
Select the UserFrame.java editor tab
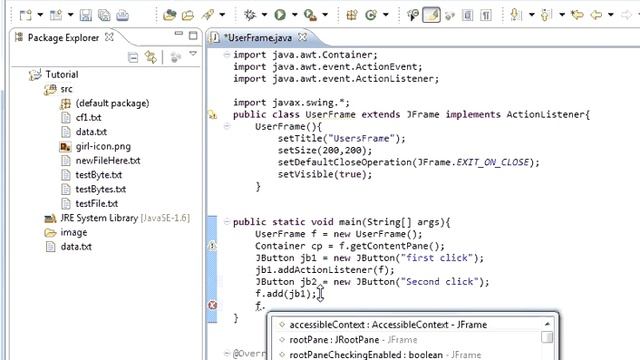pos(258,38)
